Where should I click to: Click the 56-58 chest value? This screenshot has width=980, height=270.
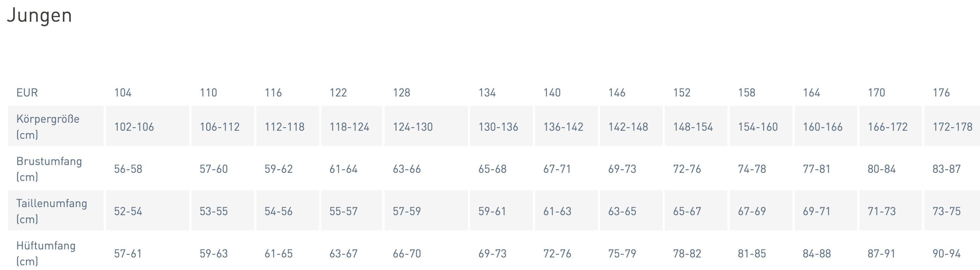tap(128, 169)
